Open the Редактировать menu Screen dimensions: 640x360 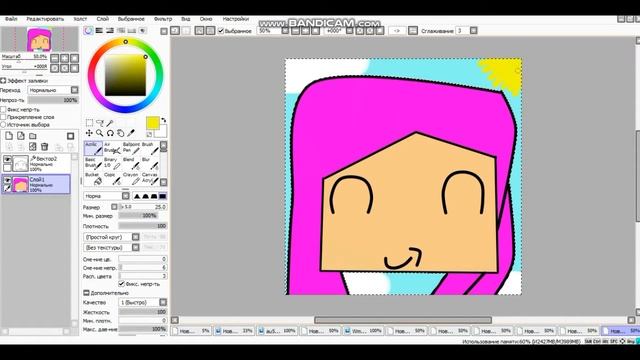[45, 19]
